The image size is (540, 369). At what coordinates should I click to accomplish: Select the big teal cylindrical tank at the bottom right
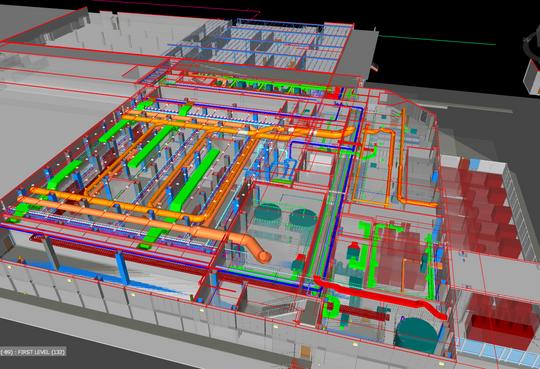pyautogui.click(x=416, y=334)
